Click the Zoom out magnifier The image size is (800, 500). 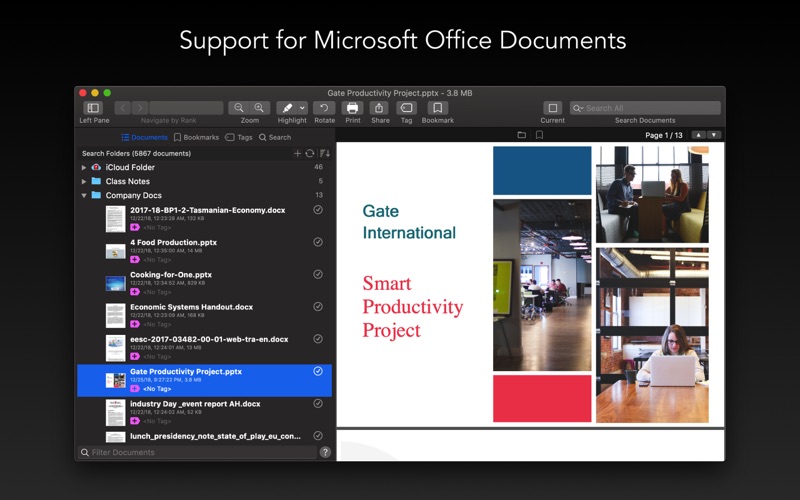[x=239, y=108]
